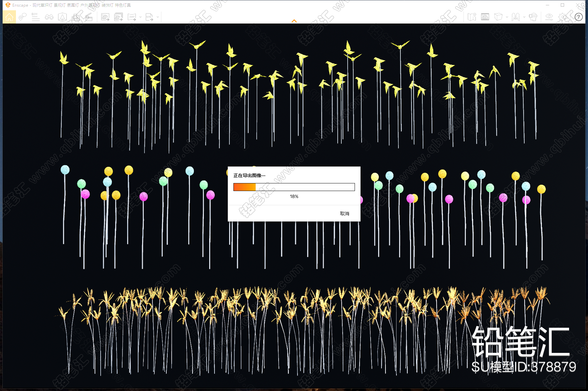Click the Enscape logo in title bar
This screenshot has height=391, width=588.
coord(8,5)
